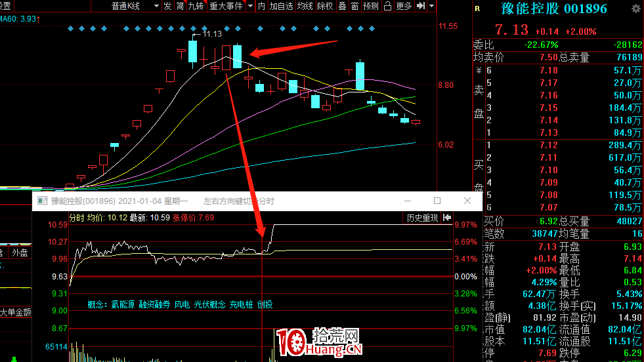Open the 更多 more options menu
The image size is (644, 362).
[404, 6]
